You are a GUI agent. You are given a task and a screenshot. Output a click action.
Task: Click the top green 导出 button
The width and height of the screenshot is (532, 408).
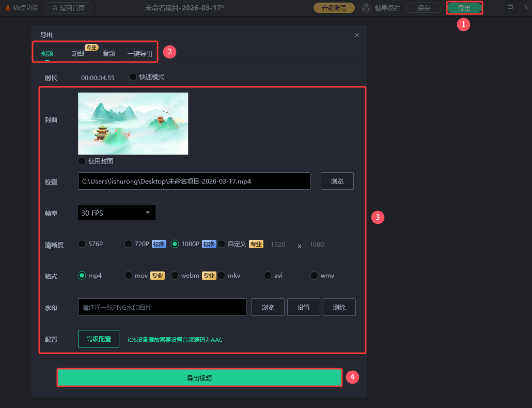[464, 8]
